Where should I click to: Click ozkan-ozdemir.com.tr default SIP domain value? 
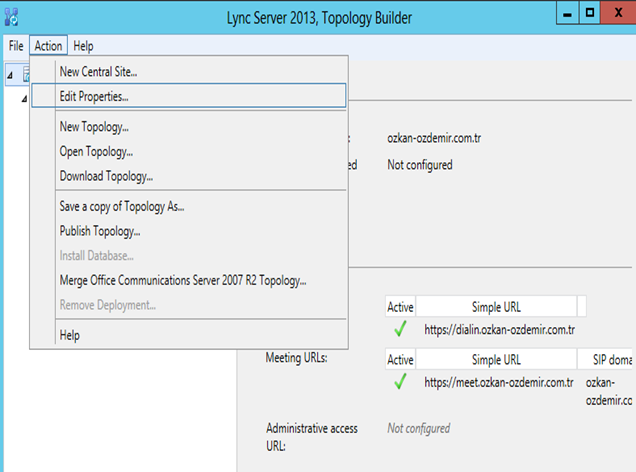[x=434, y=138]
